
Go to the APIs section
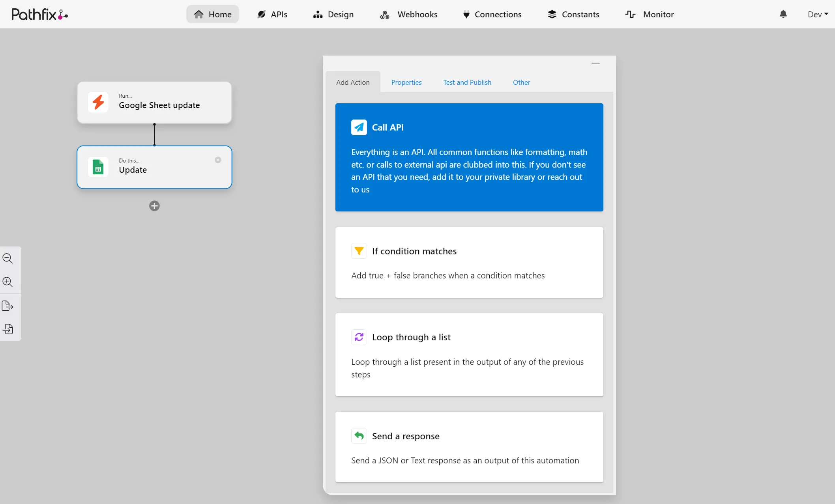coord(272,14)
